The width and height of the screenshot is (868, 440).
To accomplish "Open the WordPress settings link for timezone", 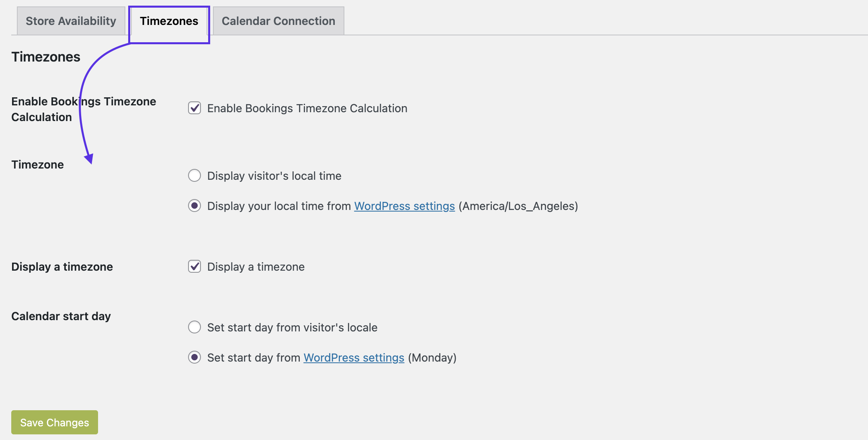I will (x=404, y=206).
